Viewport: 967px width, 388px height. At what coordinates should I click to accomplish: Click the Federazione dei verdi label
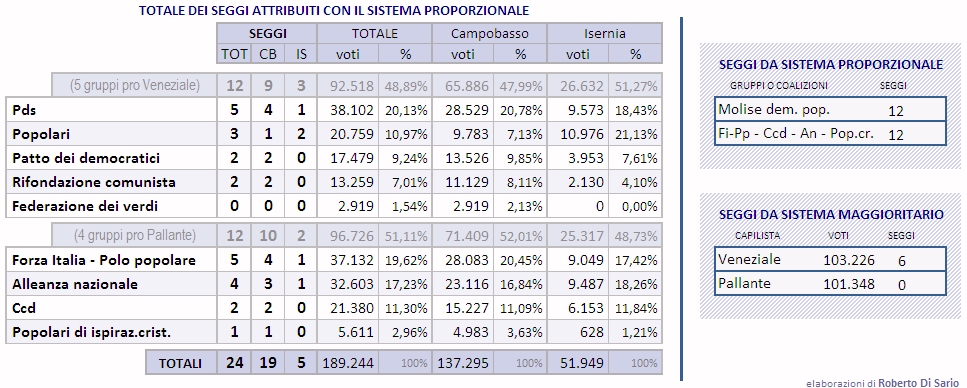coord(89,205)
